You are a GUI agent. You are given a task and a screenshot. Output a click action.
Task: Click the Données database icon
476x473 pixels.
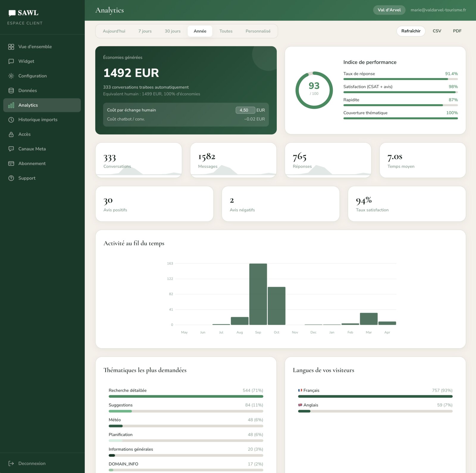11,90
